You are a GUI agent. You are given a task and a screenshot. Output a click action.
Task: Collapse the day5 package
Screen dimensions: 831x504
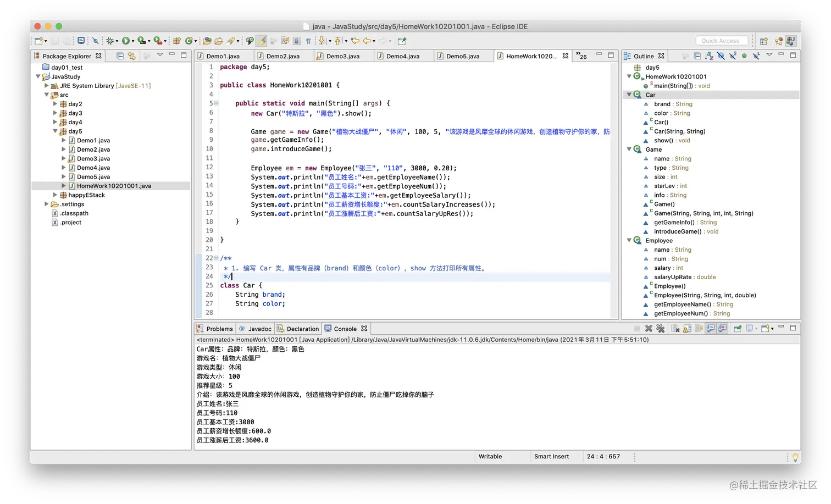(55, 131)
